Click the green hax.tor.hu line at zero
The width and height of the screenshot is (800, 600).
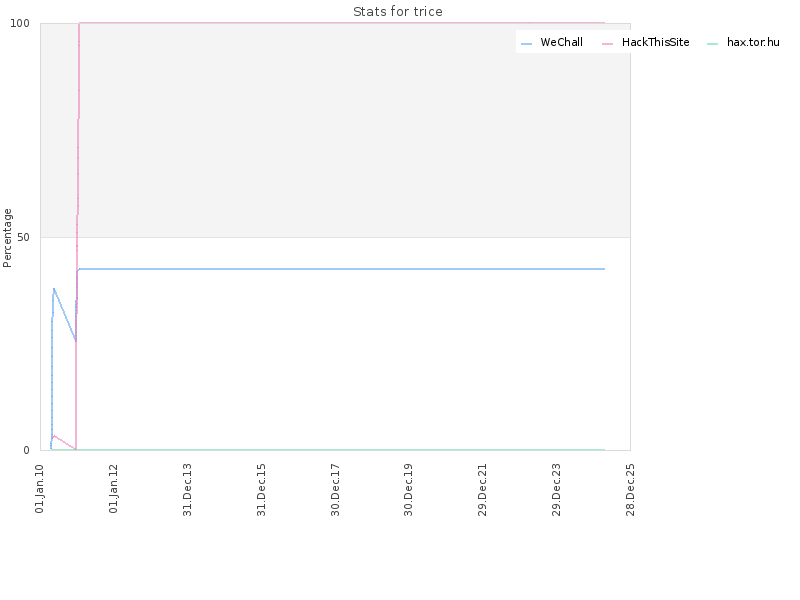pyautogui.click(x=327, y=449)
